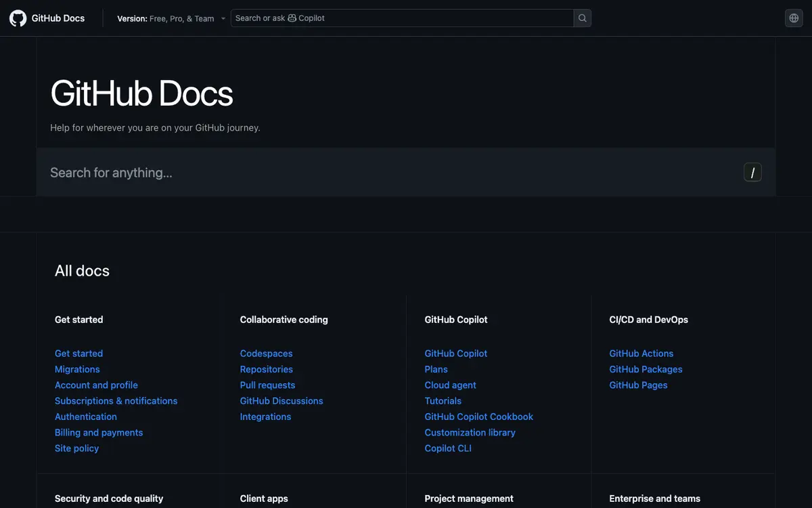Open the Repositories link

click(267, 369)
